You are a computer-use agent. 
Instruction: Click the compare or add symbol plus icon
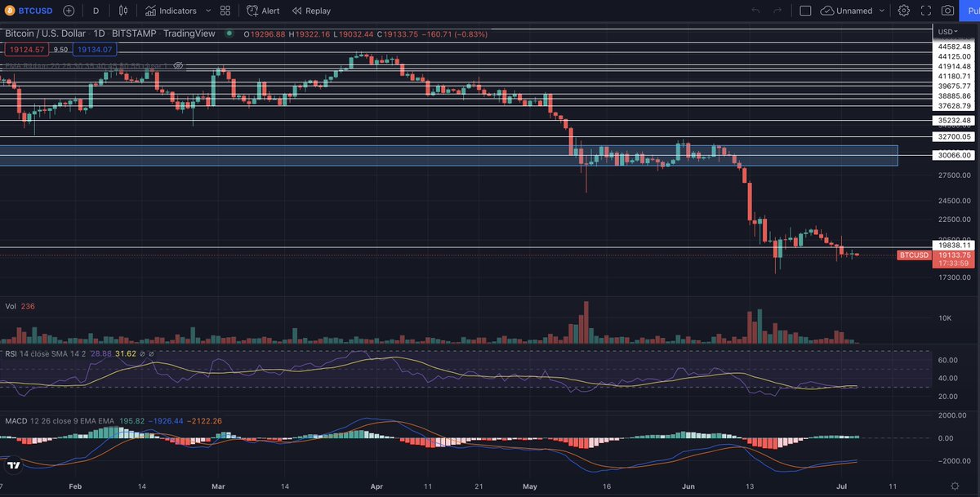point(69,11)
